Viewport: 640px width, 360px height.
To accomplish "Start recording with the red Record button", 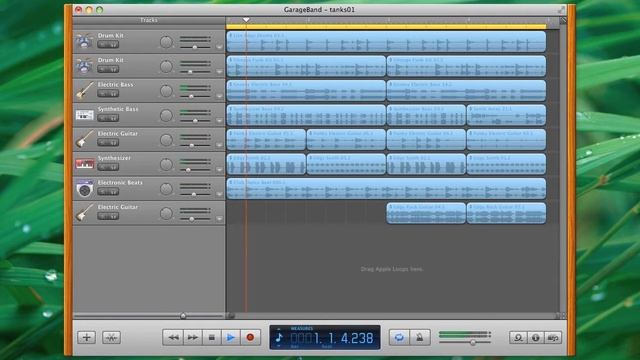I will tap(250, 338).
